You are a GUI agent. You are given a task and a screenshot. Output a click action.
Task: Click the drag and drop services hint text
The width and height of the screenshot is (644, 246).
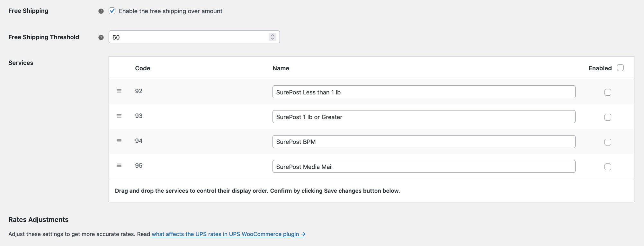(x=257, y=191)
